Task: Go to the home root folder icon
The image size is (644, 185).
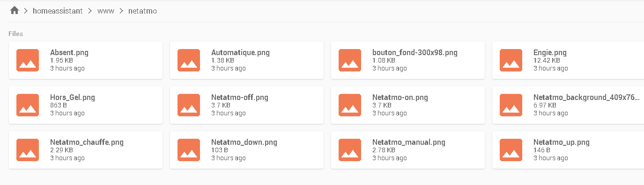Action: tap(15, 10)
